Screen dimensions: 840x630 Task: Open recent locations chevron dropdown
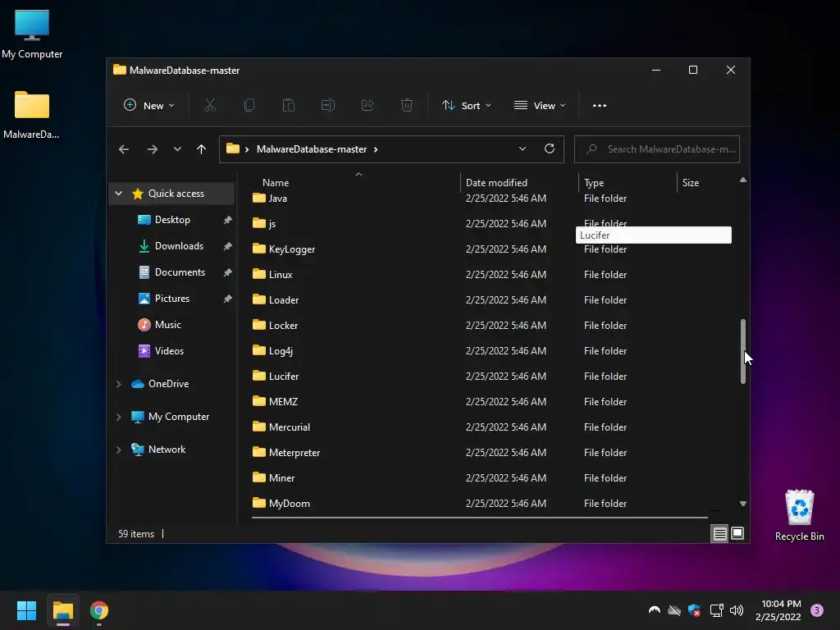pyautogui.click(x=177, y=149)
